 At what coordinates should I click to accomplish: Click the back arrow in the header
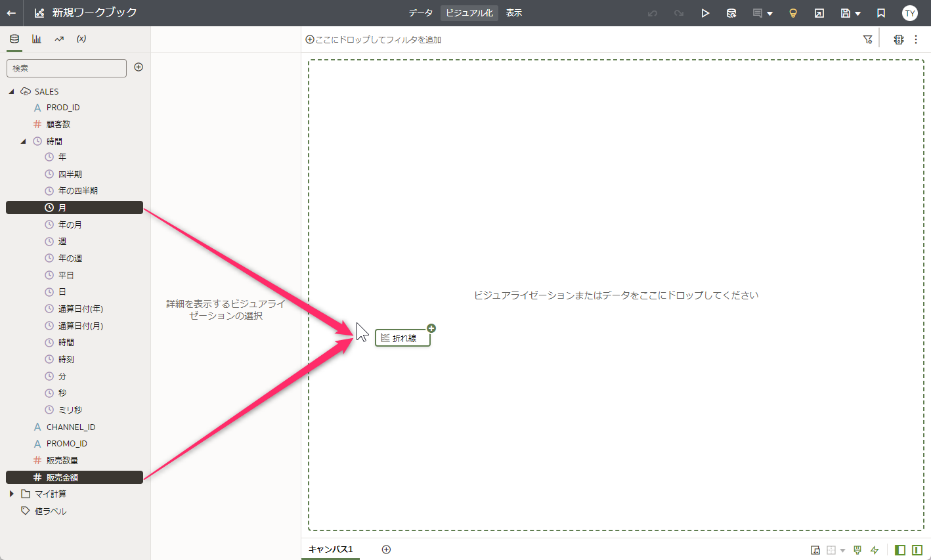(11, 13)
